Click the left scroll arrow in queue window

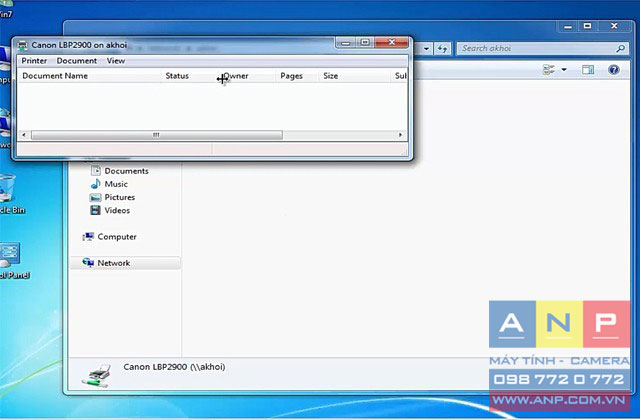(x=24, y=135)
